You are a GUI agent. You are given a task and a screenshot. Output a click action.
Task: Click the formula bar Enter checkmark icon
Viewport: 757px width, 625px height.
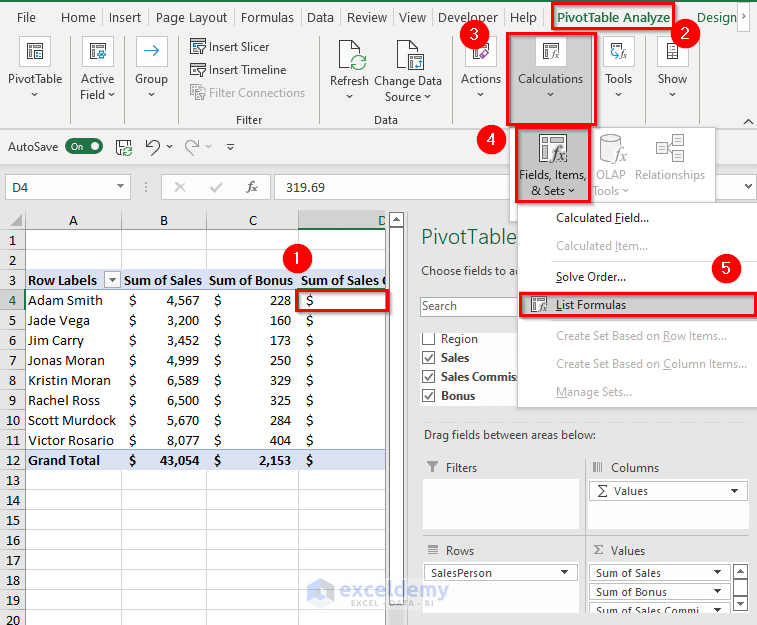(216, 187)
